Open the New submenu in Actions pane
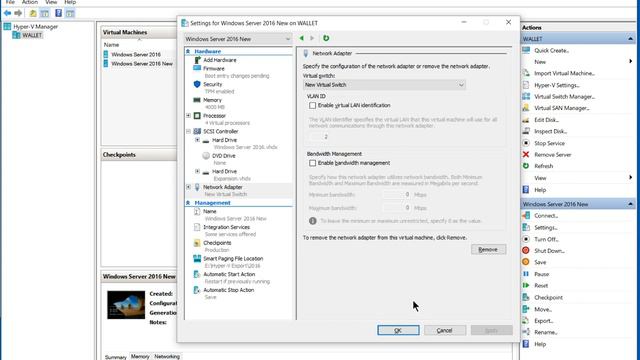 pyautogui.click(x=540, y=62)
